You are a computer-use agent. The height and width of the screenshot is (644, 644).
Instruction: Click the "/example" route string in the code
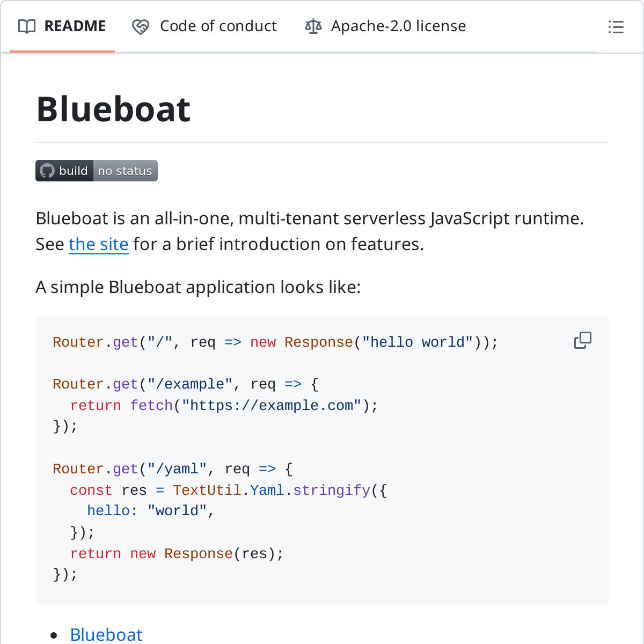pos(190,384)
